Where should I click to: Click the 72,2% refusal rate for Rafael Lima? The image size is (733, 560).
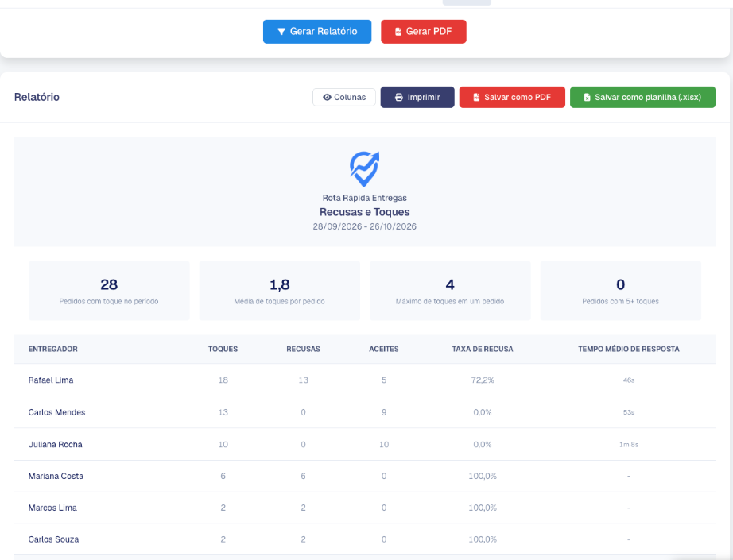[483, 380]
